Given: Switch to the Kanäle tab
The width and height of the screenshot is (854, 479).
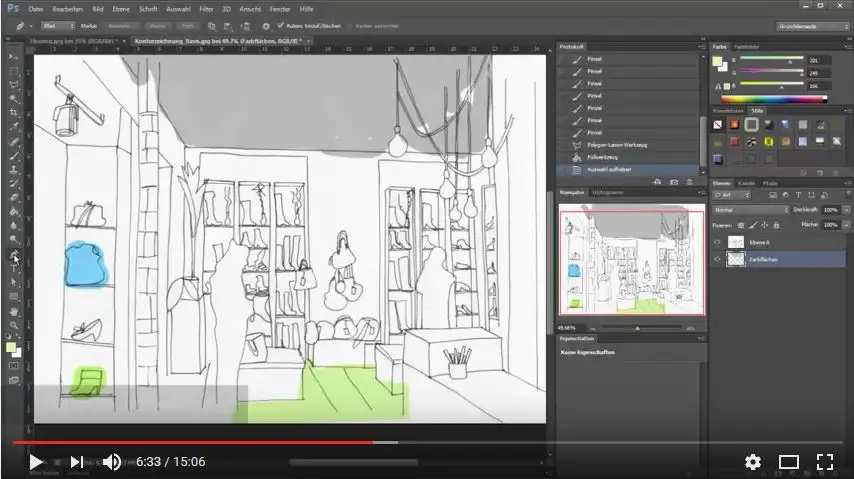Looking at the screenshot, I should point(746,184).
